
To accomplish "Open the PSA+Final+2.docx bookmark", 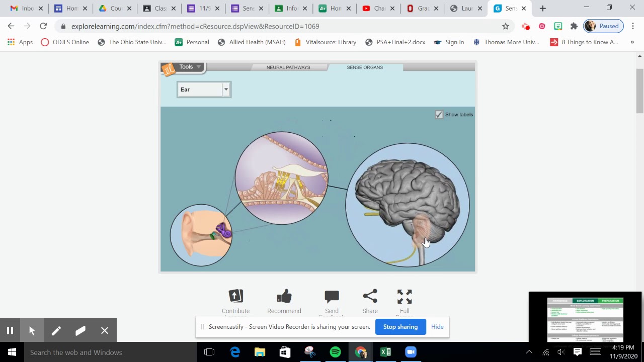I will coord(395,42).
